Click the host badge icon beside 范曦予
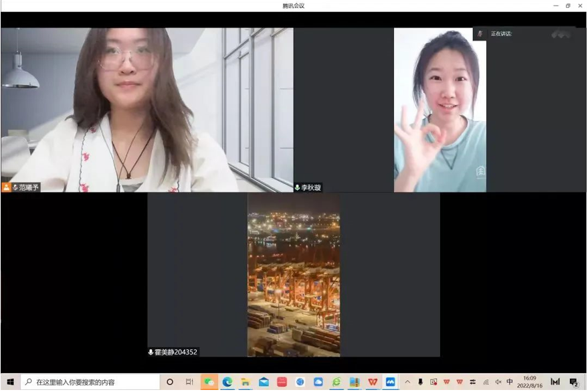 [7, 188]
